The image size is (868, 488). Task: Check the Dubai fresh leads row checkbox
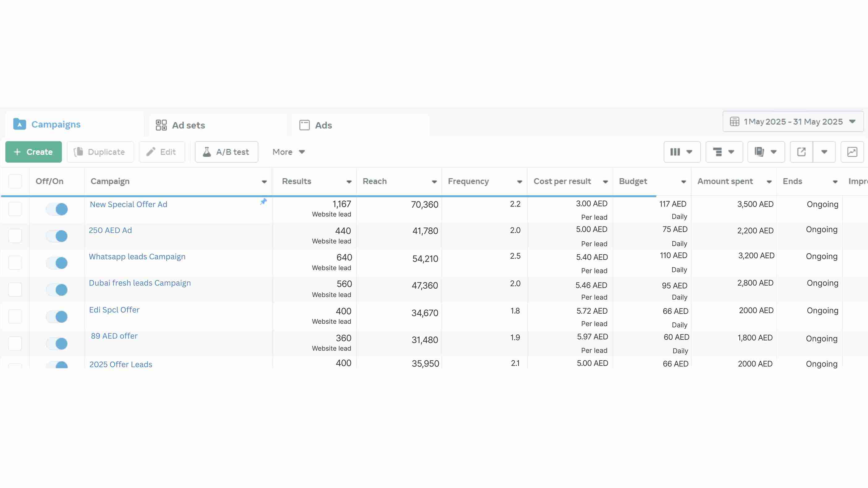[x=15, y=290]
